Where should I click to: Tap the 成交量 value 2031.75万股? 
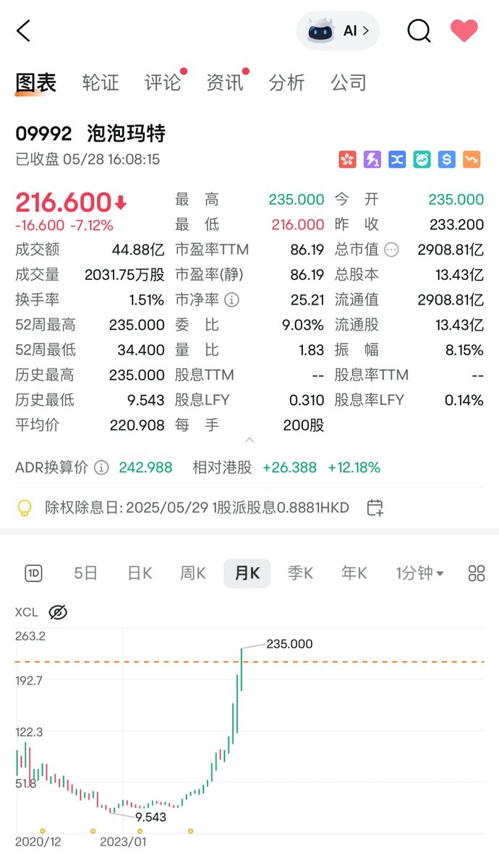124,275
